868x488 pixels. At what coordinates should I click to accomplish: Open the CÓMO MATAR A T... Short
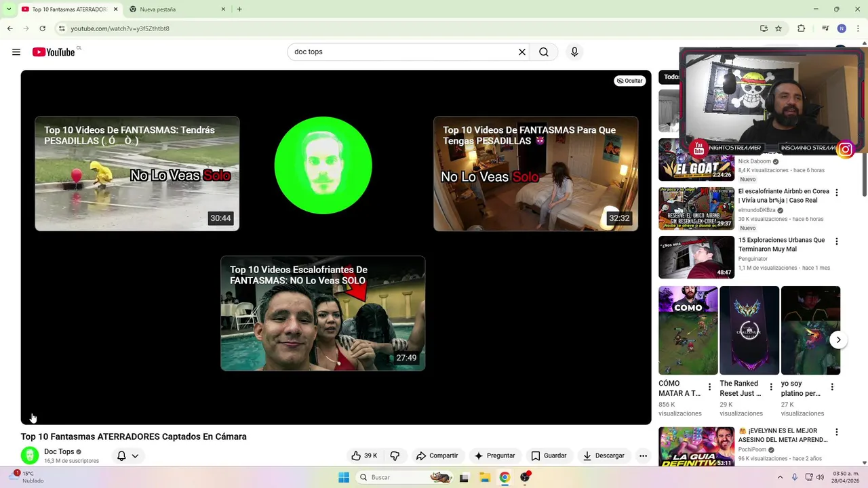pos(688,331)
